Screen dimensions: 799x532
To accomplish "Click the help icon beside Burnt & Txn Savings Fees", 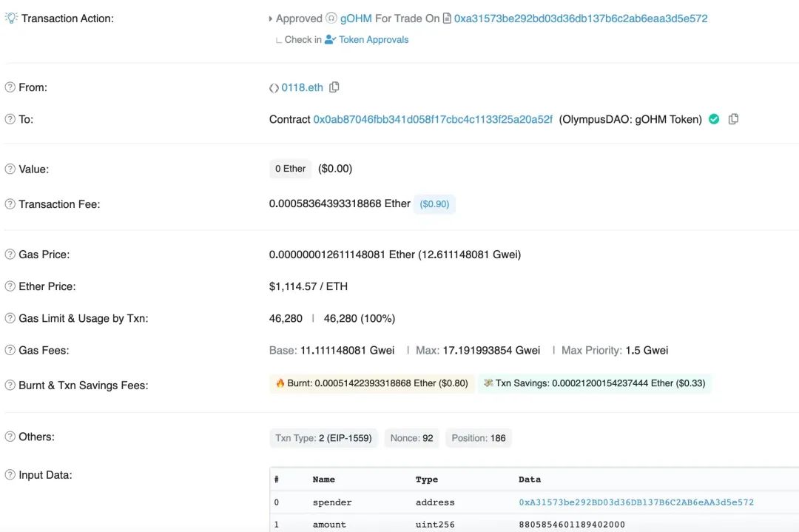I will click(x=10, y=385).
